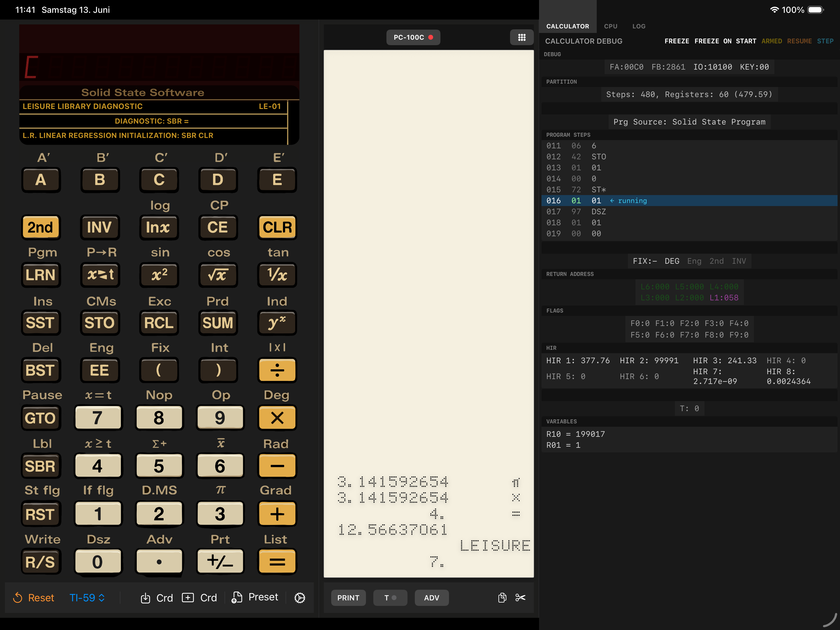
Task: Click program step 017 DSZ row
Action: [x=689, y=212]
